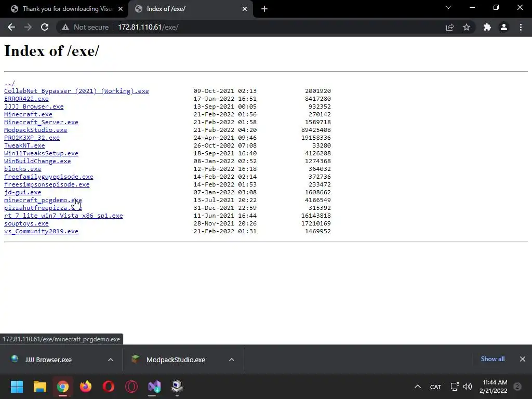Image resolution: width=532 pixels, height=399 pixels.
Task: Click date cell 26-Oct-2002 07:08
Action: pos(225,145)
